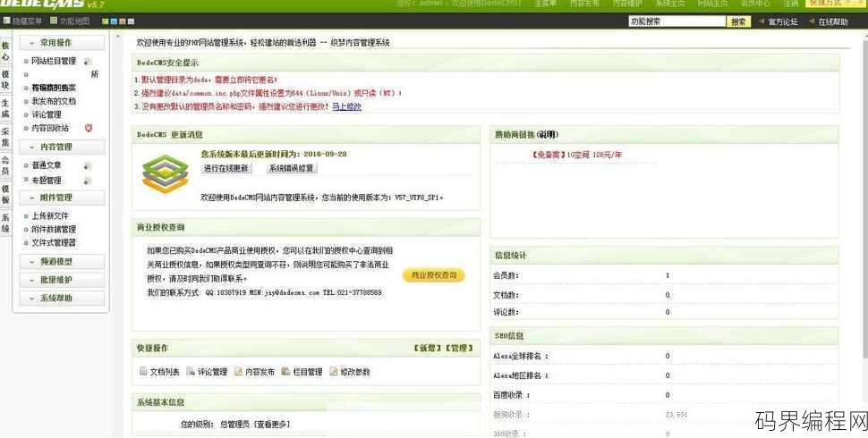868x438 pixels.
Task: Click the 功能地图 icon in dark toolbar
Action: click(x=54, y=21)
